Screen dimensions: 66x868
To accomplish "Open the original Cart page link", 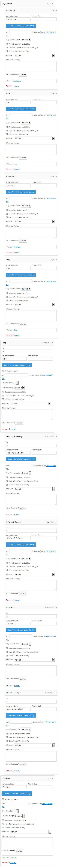I will tap(15, 164).
